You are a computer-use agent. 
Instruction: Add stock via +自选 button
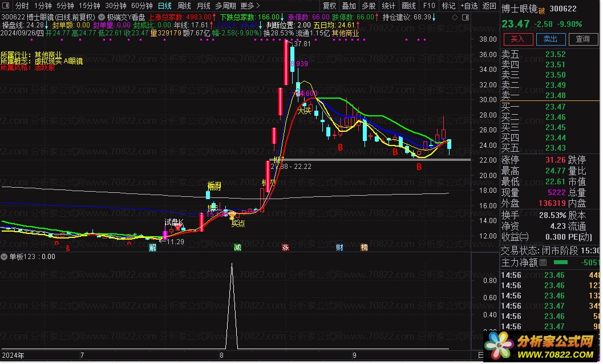pos(469,6)
